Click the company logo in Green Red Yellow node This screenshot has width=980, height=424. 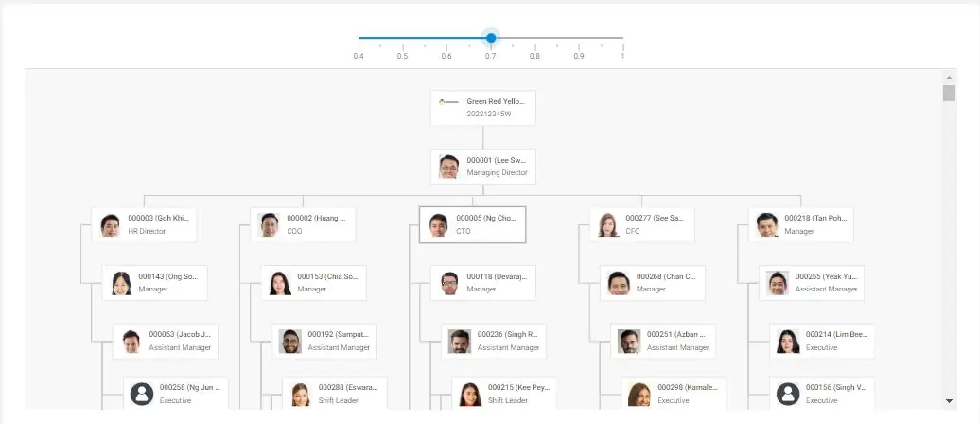(448, 102)
